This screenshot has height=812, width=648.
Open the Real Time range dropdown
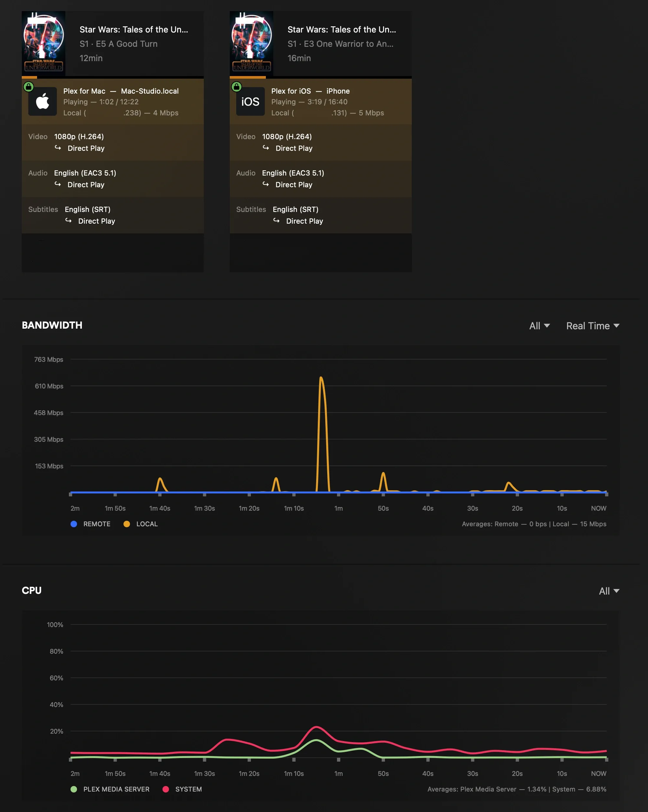tap(593, 326)
